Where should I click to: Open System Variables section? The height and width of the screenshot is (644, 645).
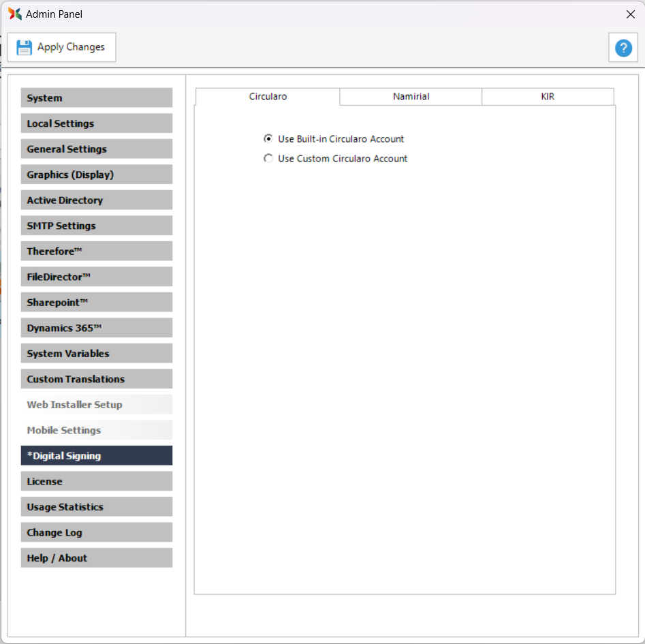(96, 354)
